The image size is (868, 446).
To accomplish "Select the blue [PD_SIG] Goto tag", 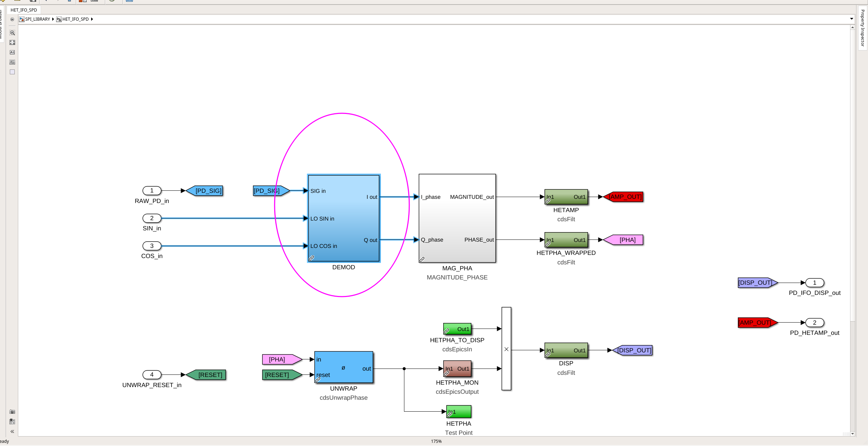I will [204, 191].
